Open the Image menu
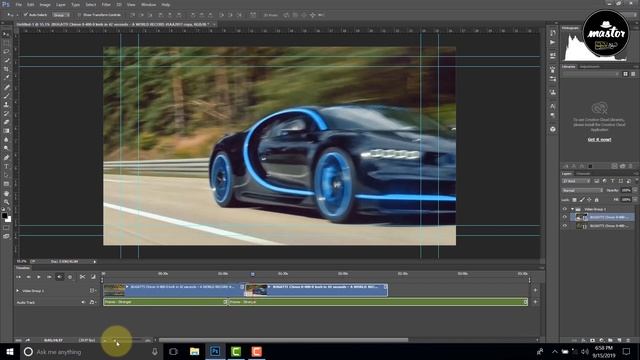The width and height of the screenshot is (640, 360). point(45,4)
